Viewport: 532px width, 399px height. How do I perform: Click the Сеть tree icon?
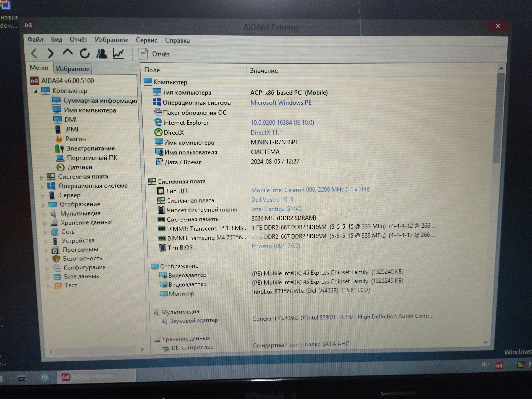(x=55, y=232)
